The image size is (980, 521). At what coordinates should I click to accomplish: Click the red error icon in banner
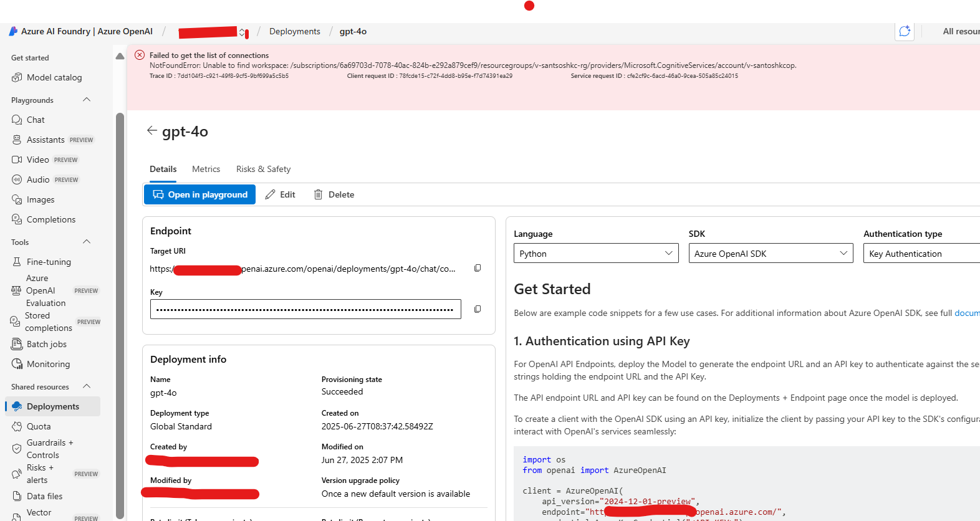point(140,55)
